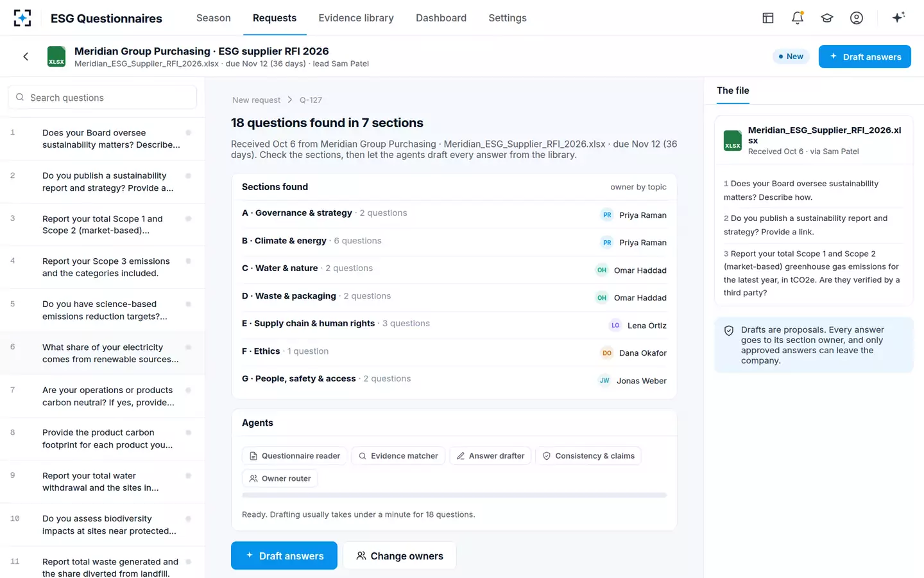Viewport: 924px width, 578px height.
Task: Open the notifications bell
Action: 798,18
